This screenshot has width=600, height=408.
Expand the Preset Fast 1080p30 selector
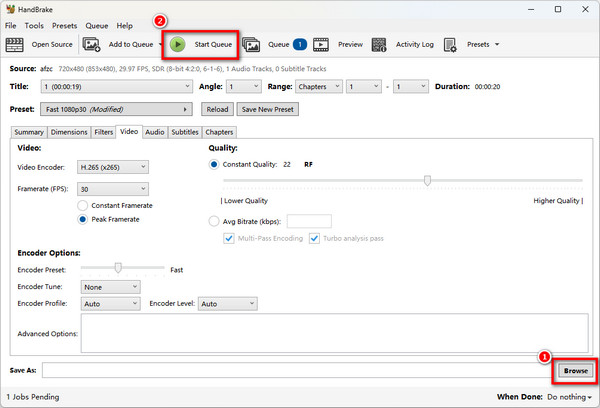point(116,109)
